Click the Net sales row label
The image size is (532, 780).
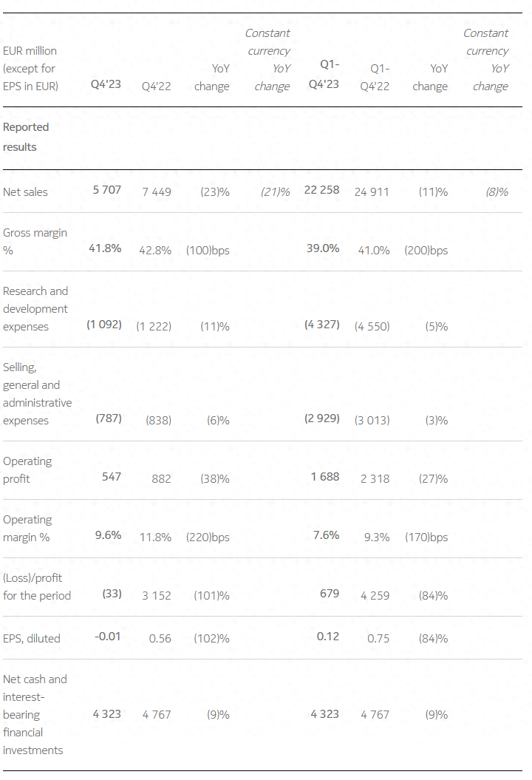[x=25, y=192]
